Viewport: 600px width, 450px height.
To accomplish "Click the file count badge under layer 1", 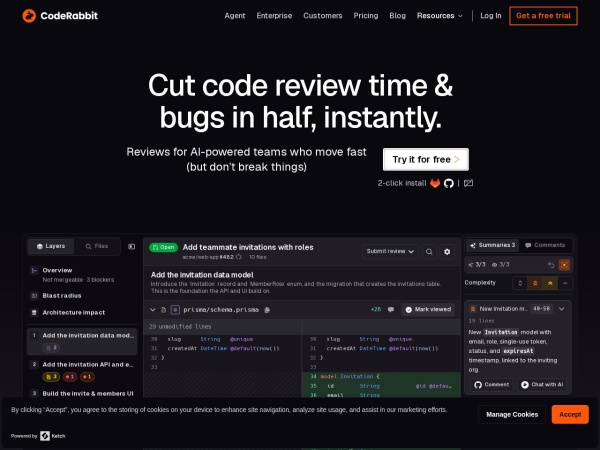I will pyautogui.click(x=51, y=347).
